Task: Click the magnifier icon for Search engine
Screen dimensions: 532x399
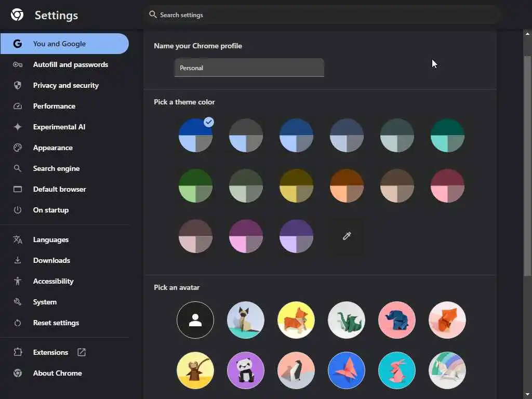Action: pos(18,168)
